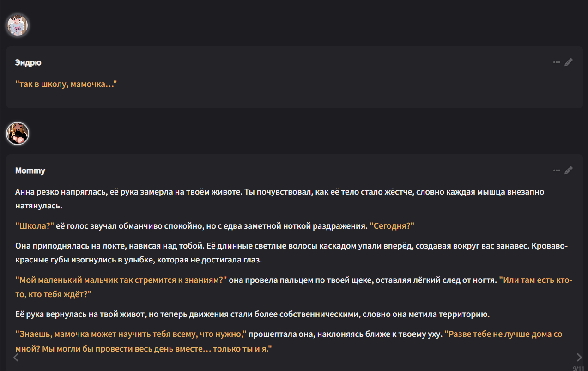The image size is (588, 371).
Task: Click the Mommy sender name
Action: [x=30, y=170]
